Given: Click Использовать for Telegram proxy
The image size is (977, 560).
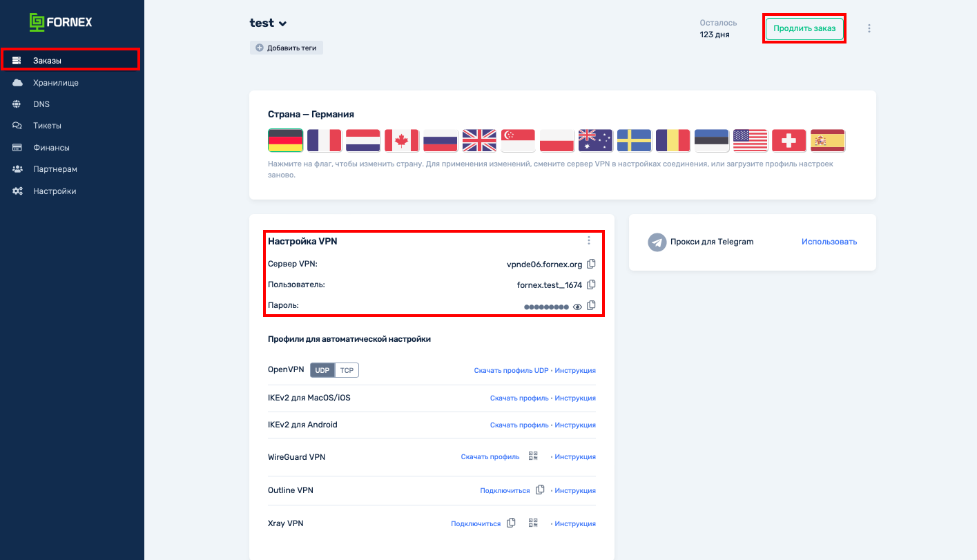Looking at the screenshot, I should tap(829, 242).
